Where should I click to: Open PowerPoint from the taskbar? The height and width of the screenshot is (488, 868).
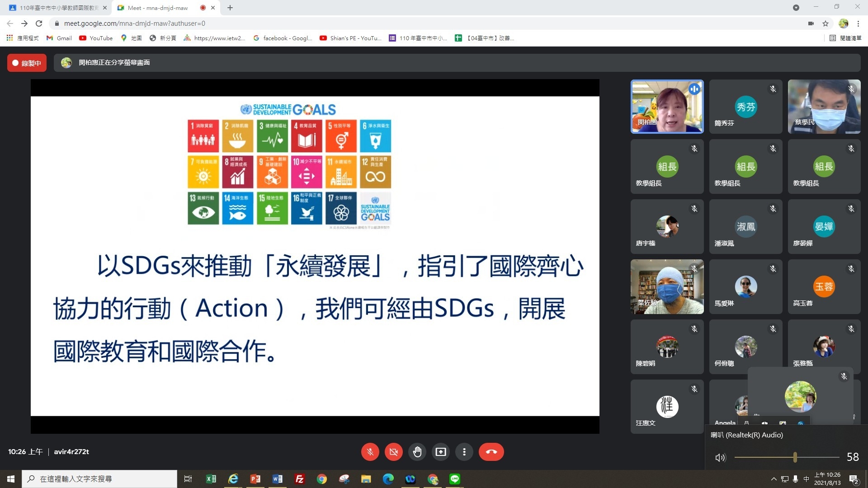(255, 479)
